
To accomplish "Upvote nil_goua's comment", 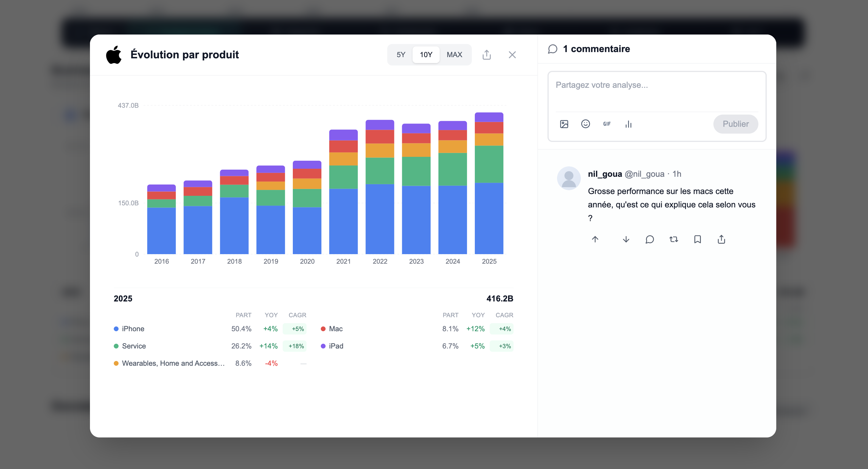I will [595, 239].
